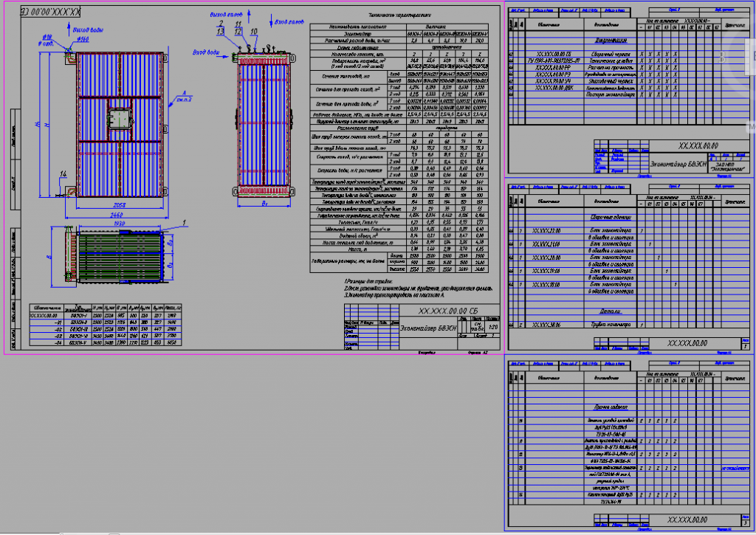Select the 2460 overall dimension
Screen dimensions: 756x535
[x=117, y=215]
